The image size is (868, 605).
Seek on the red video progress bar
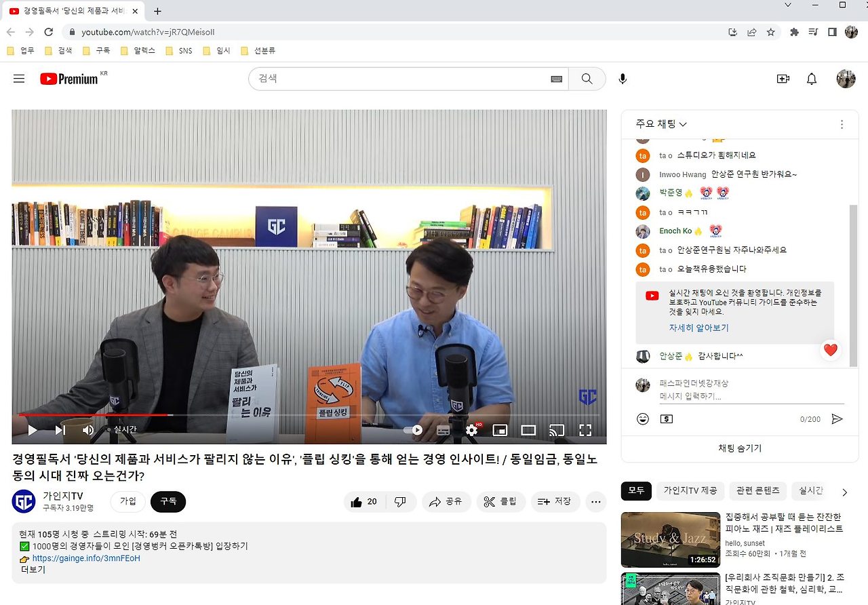coord(309,414)
